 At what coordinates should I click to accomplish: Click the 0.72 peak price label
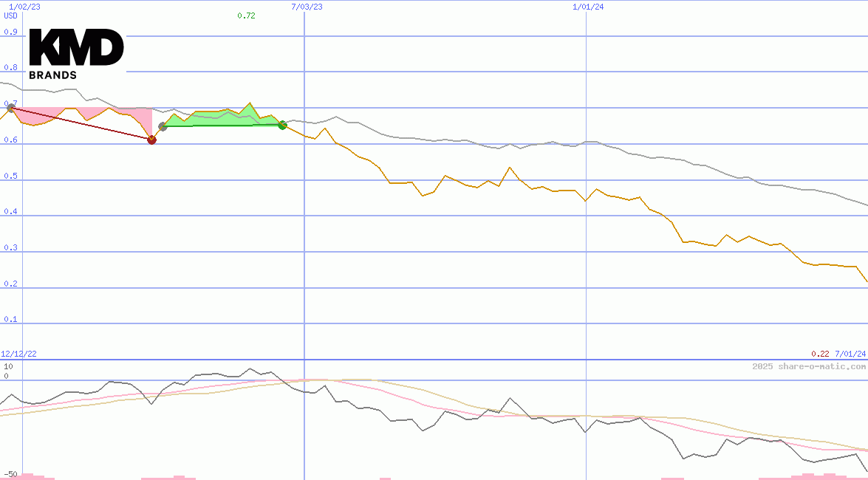coord(245,16)
